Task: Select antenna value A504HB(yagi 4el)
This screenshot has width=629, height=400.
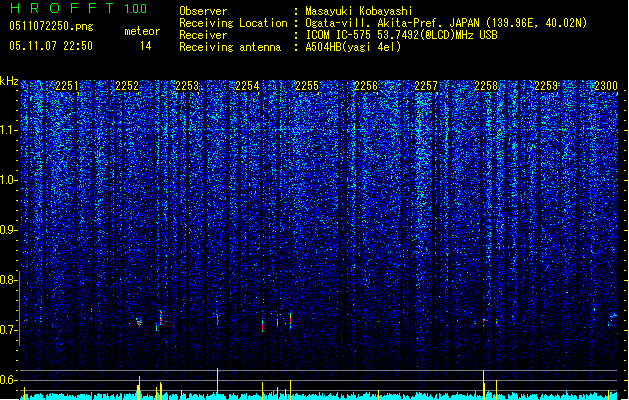Action: pyautogui.click(x=353, y=47)
